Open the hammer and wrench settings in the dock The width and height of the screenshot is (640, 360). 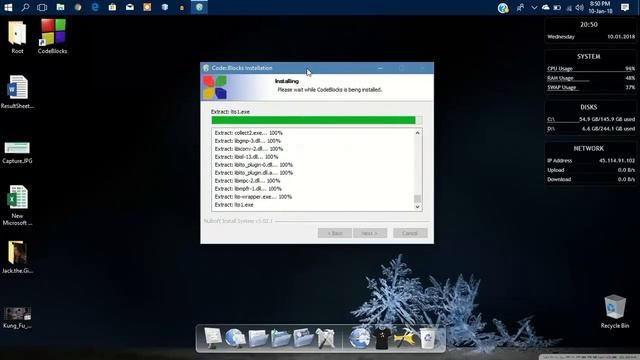click(404, 338)
